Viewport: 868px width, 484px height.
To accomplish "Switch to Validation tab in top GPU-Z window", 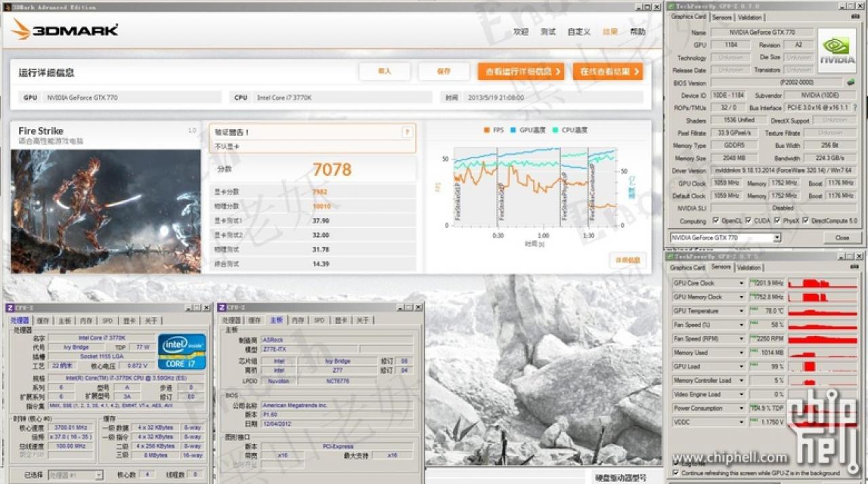I will (x=749, y=17).
